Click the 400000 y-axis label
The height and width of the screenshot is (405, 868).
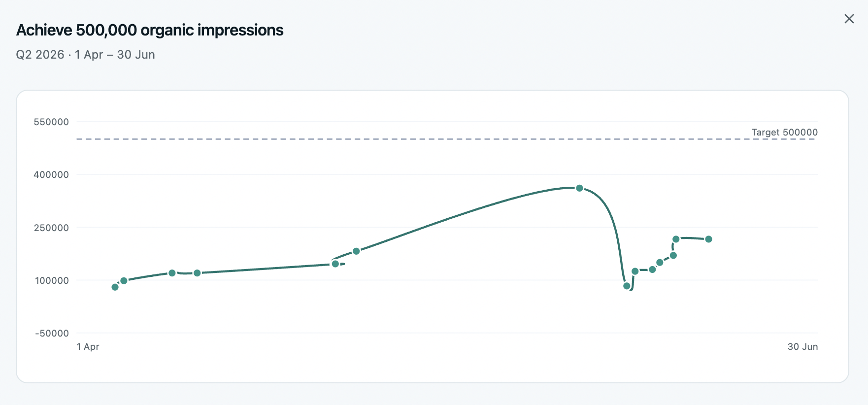point(51,174)
